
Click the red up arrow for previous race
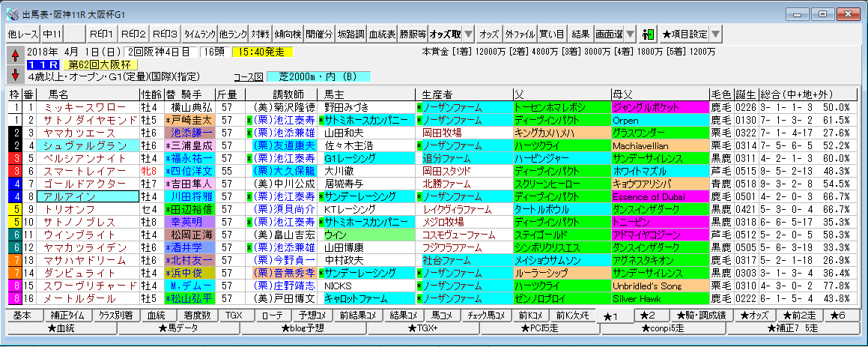click(x=15, y=56)
